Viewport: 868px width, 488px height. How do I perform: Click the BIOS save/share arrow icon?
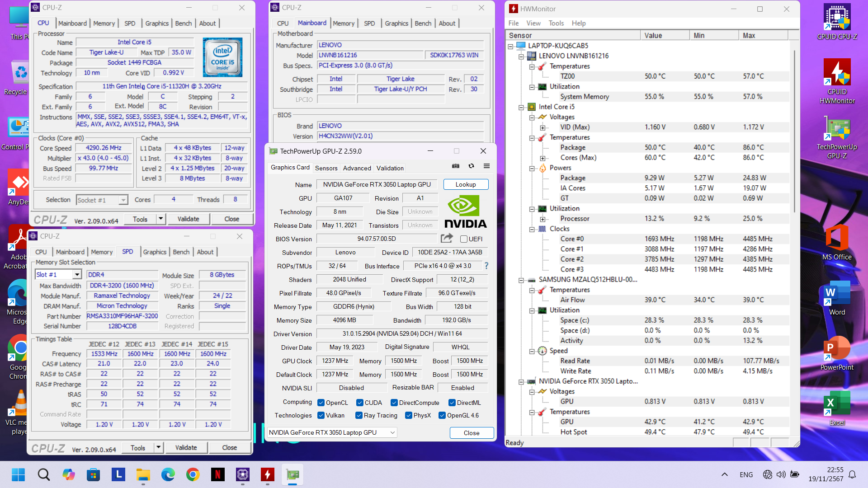[447, 238]
